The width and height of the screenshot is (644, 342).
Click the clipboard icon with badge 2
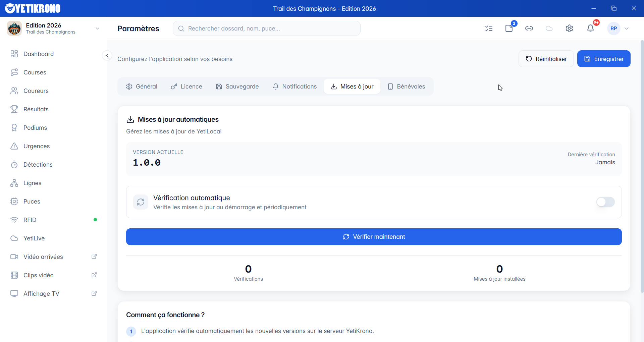click(509, 28)
